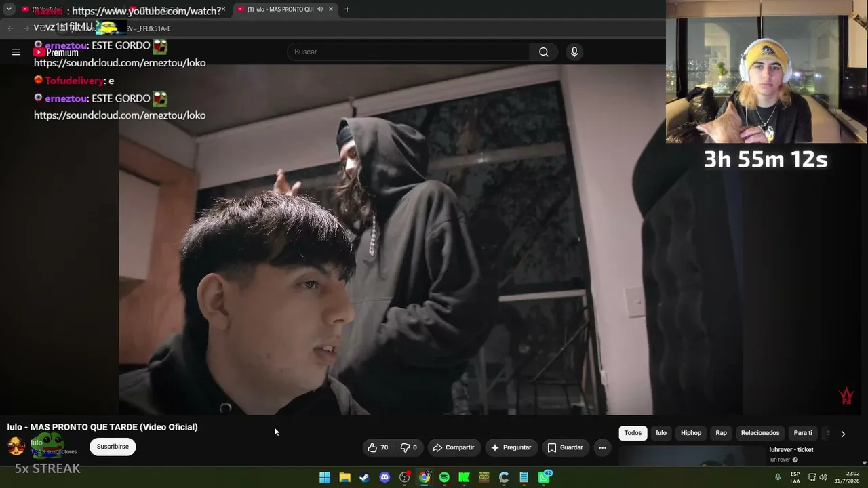Show more filter chips with right arrow
868x488 pixels.
pyautogui.click(x=843, y=434)
